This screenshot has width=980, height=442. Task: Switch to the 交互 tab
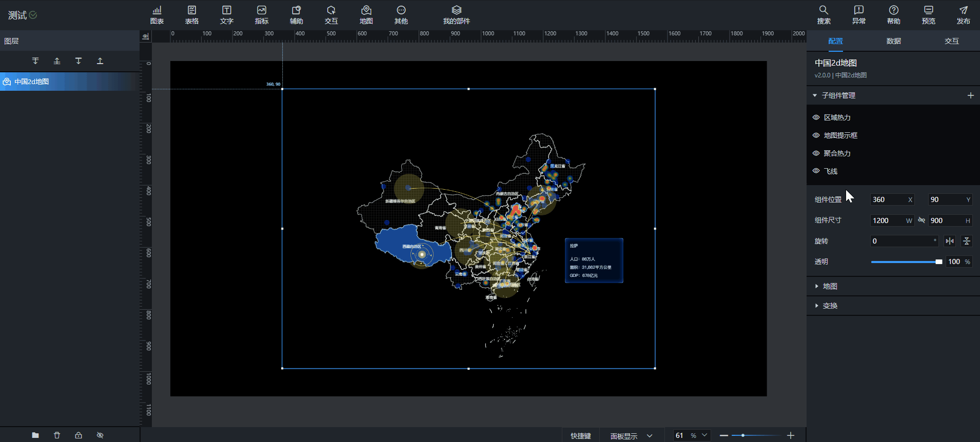(x=951, y=41)
